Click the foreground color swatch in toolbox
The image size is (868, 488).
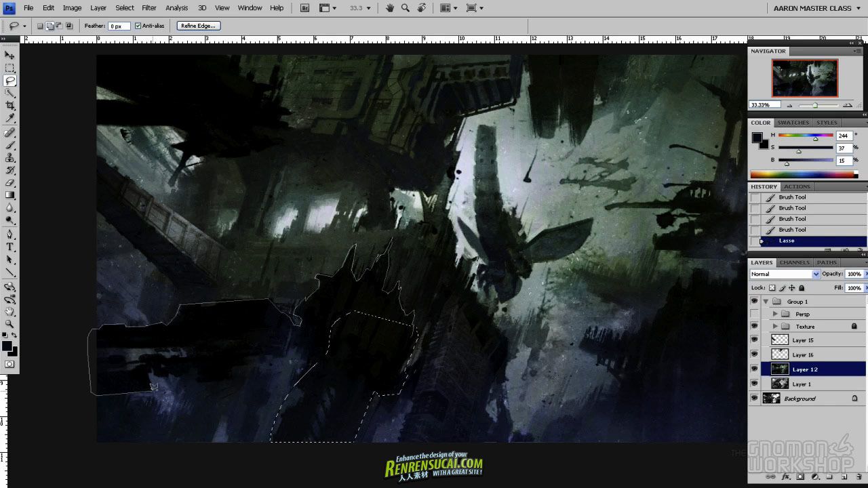coord(7,346)
